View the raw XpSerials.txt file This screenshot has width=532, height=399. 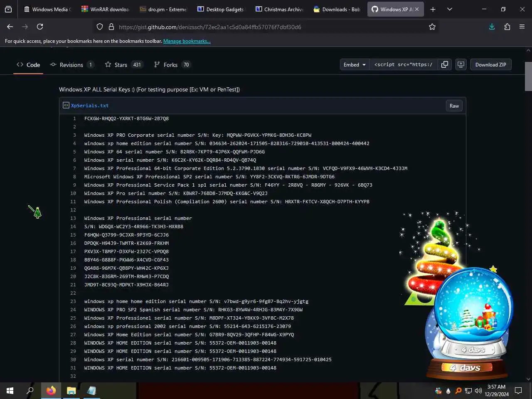454,106
